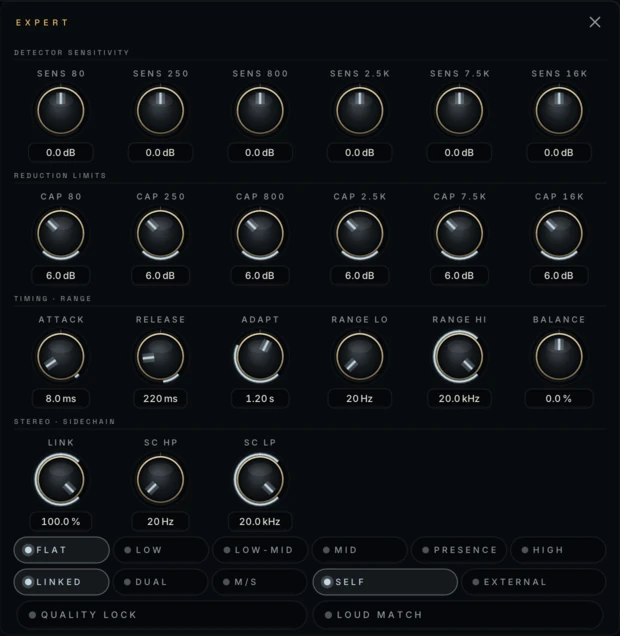
Task: Click the SC LP knob
Action: pos(260,479)
